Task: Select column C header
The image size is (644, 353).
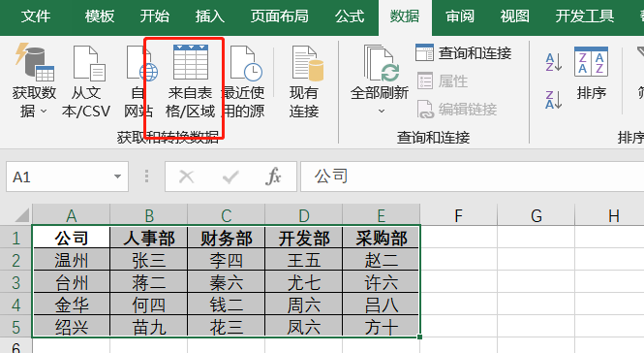Action: pos(227,214)
